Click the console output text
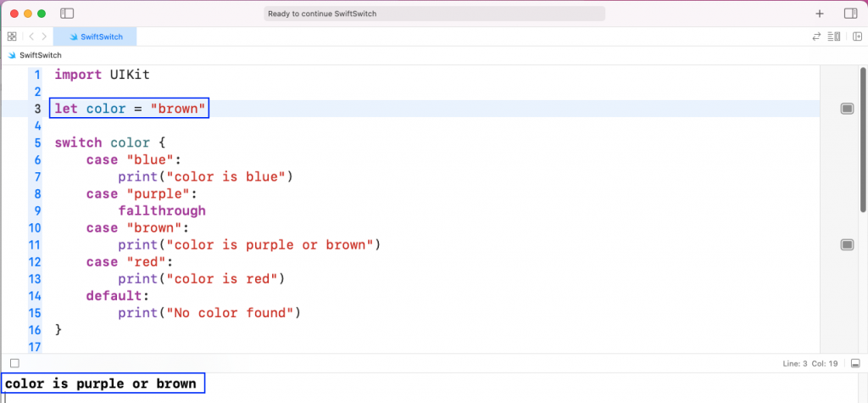 tap(101, 383)
